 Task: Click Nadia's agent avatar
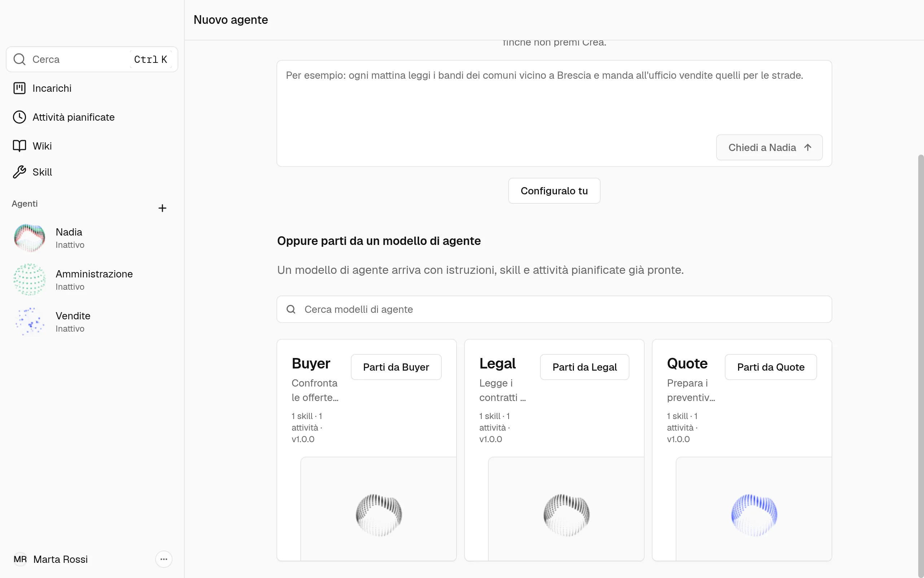click(29, 238)
